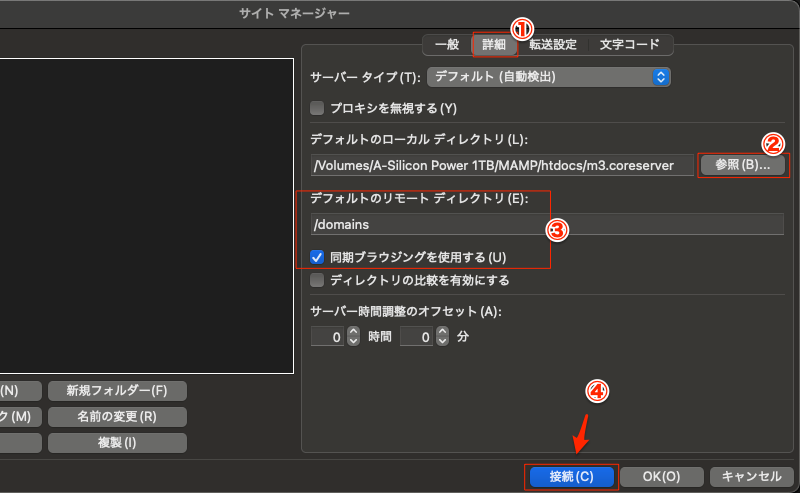
Task: Enable プロキシを無視する checkbox
Action: point(318,108)
